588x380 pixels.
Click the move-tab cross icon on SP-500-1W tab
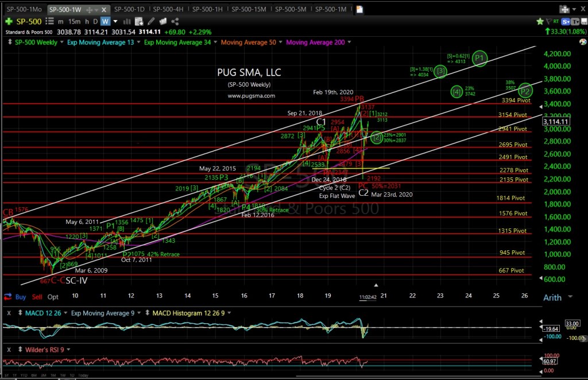point(89,9)
